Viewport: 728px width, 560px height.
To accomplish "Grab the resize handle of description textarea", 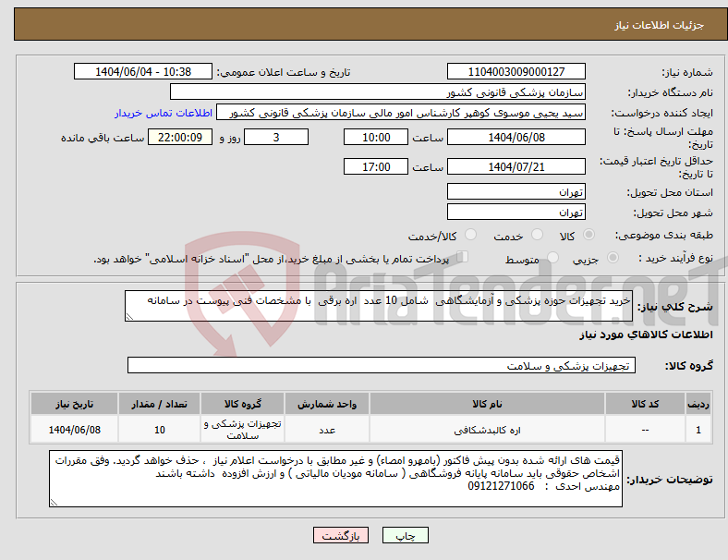I will pos(129,317).
